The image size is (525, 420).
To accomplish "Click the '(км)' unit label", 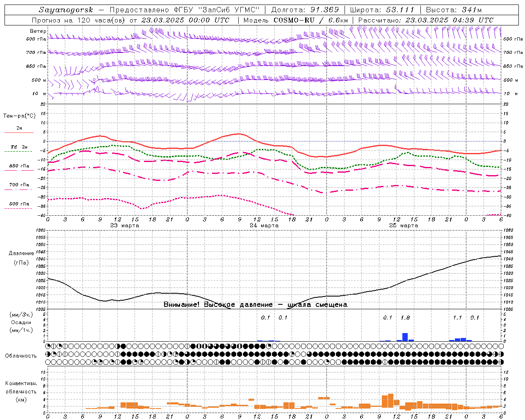I will pos(21,399).
